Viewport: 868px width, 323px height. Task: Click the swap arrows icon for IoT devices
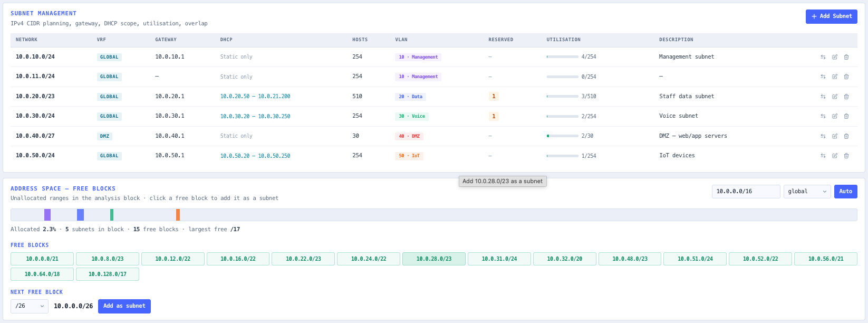tap(823, 156)
